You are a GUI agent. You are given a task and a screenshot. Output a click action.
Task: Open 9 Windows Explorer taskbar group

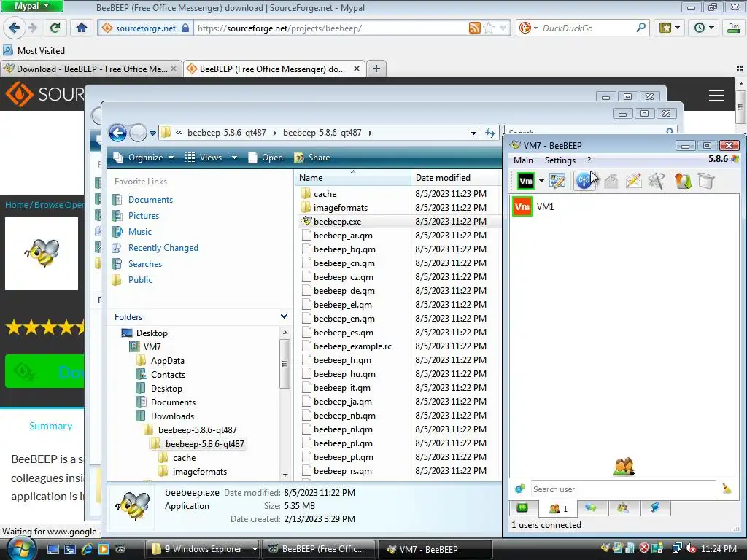click(203, 549)
